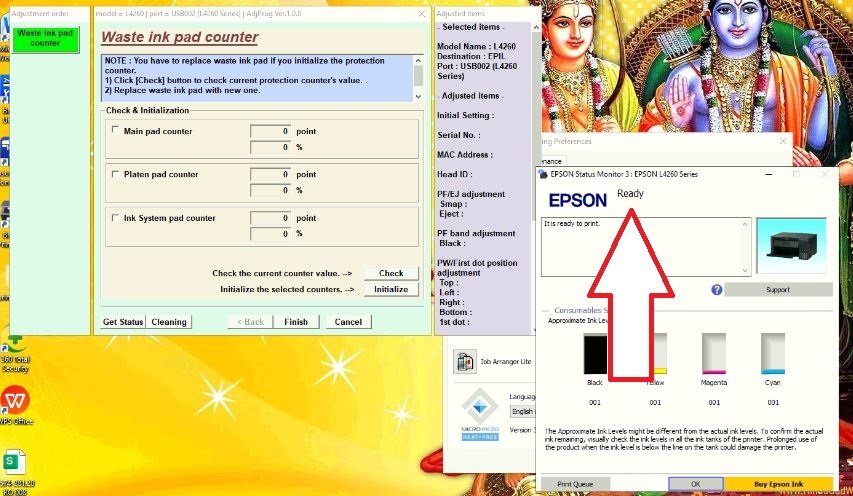Enable the Main pad counter checkbox
Viewport: 853px width, 496px height.
pyautogui.click(x=115, y=130)
